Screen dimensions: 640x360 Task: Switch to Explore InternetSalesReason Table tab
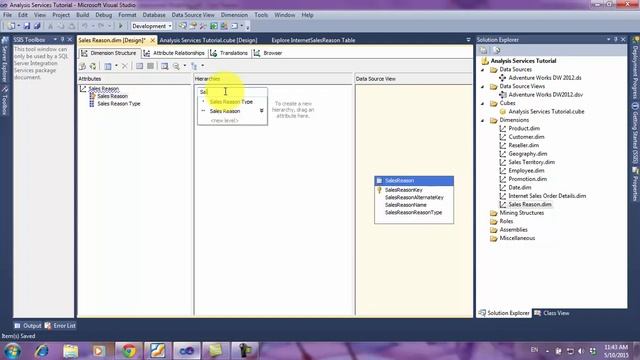pos(313,40)
